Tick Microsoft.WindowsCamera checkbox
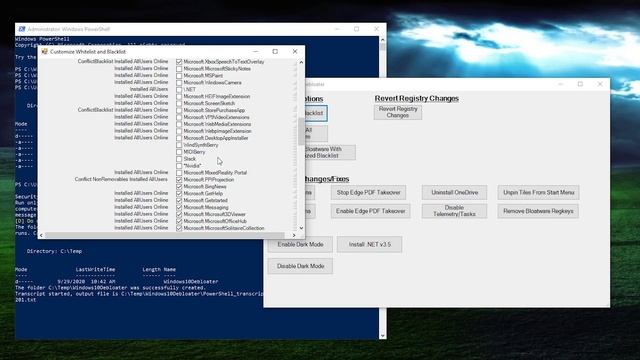This screenshot has height=360, width=640. point(179,82)
